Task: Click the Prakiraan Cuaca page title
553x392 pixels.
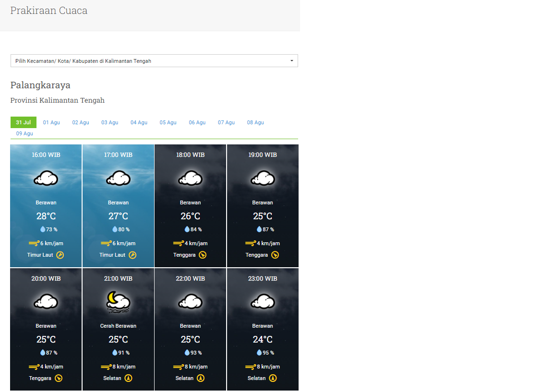Action: (x=48, y=11)
